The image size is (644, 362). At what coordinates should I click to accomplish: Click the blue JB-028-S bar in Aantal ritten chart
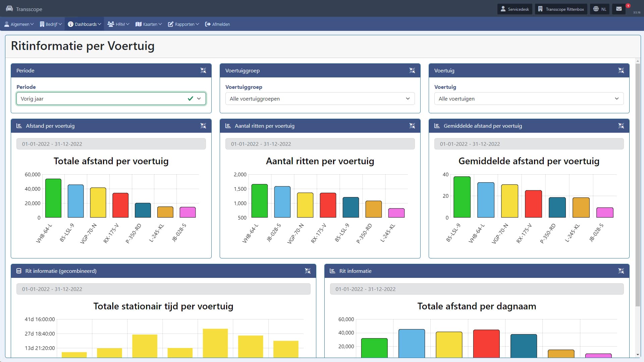click(282, 202)
